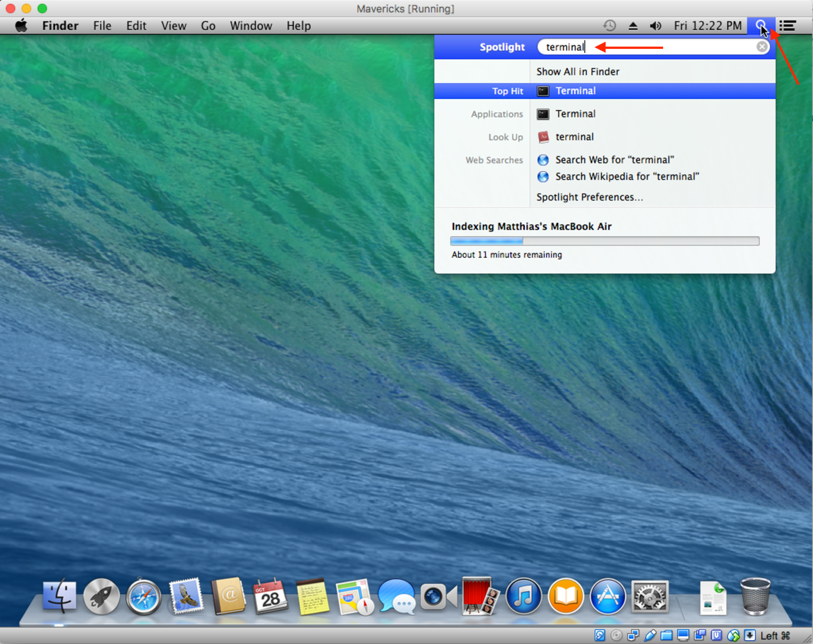Open iBooks from the Dock
The height and width of the screenshot is (644, 813).
(565, 597)
